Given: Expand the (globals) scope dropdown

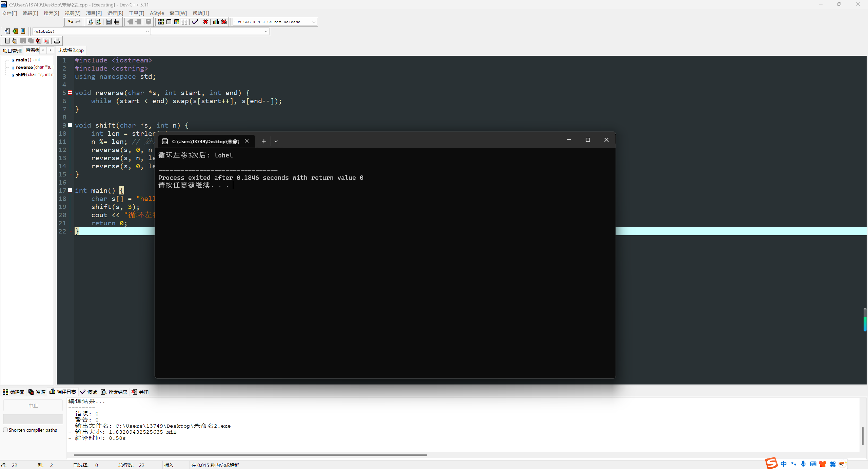Looking at the screenshot, I should coord(147,31).
